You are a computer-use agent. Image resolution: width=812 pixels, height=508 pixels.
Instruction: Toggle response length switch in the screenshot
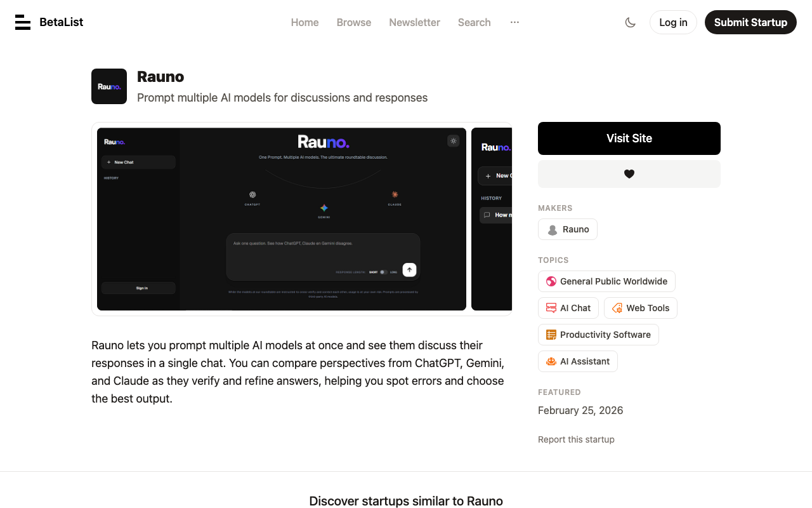(x=383, y=272)
